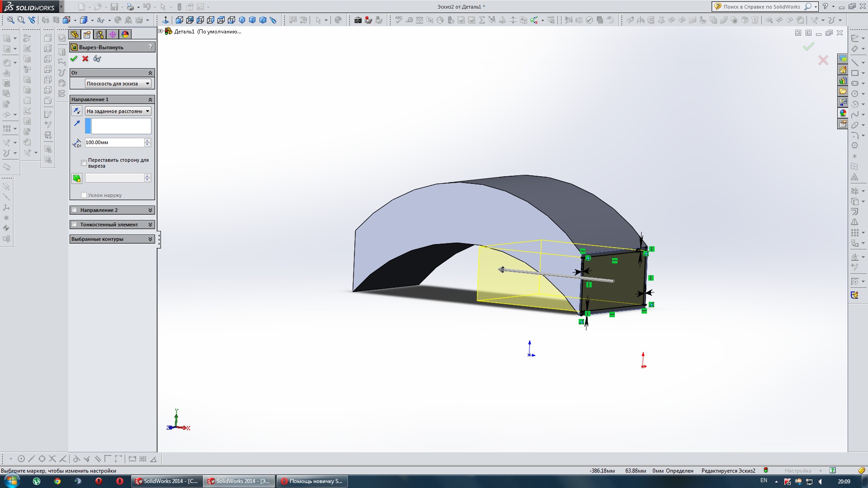Click the reverse direction button
The height and width of the screenshot is (488, 868).
pyautogui.click(x=77, y=111)
